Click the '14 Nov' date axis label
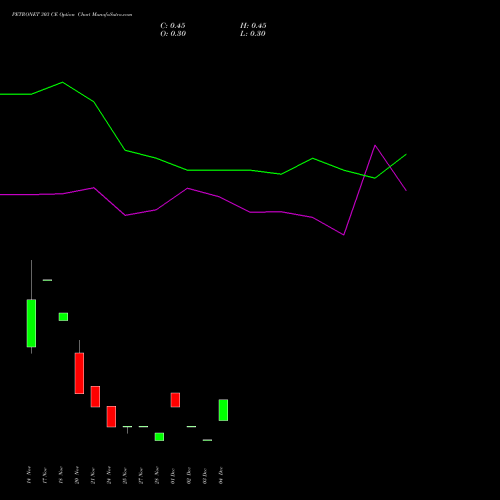 [29, 475]
